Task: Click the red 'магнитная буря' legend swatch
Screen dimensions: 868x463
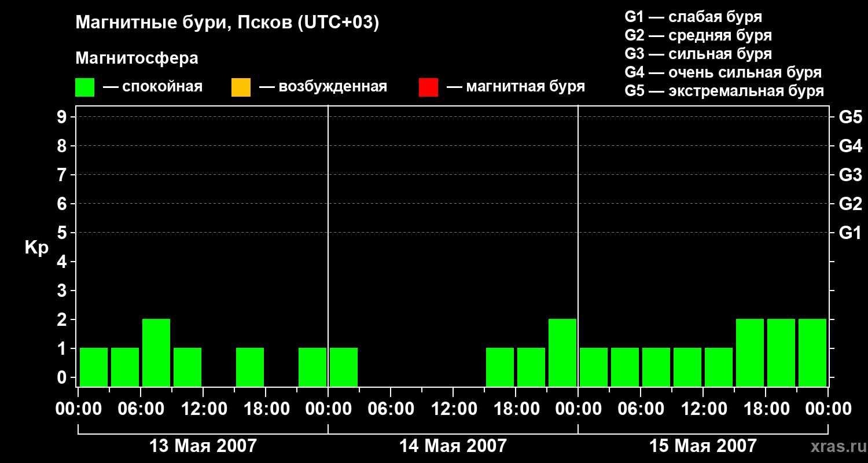Action: tap(428, 87)
